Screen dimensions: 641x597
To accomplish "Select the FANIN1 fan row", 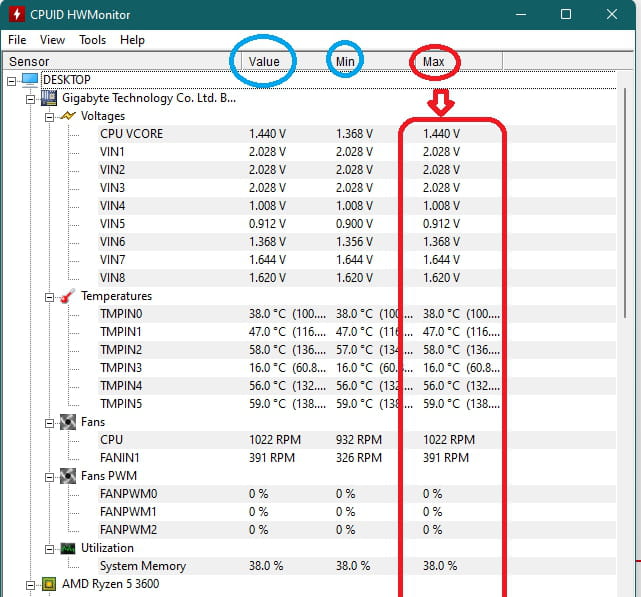I will click(x=356, y=458).
